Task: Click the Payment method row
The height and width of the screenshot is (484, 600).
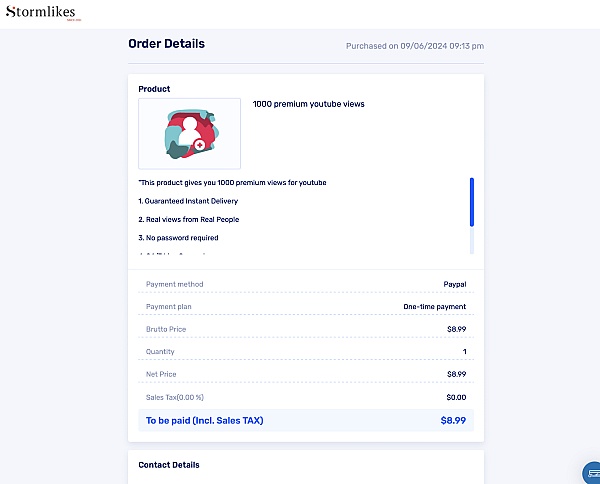Action: click(306, 284)
